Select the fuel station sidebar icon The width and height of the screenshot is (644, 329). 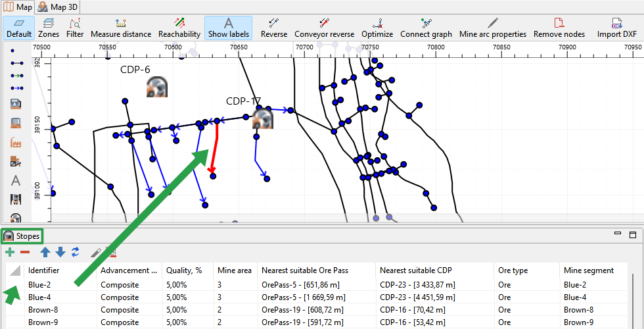pyautogui.click(x=16, y=104)
